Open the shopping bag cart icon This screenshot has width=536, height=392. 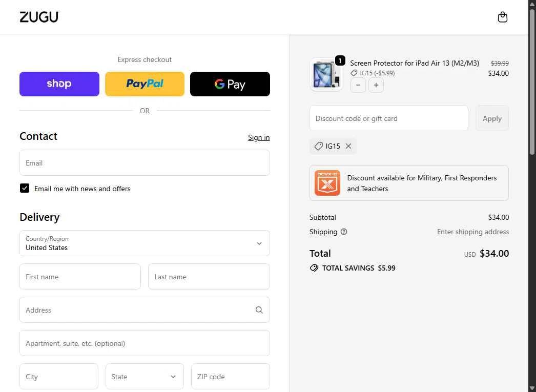502,17
